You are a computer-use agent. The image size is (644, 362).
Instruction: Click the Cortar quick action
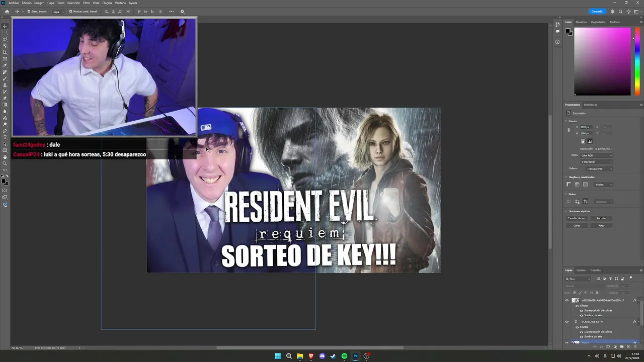[x=577, y=226]
